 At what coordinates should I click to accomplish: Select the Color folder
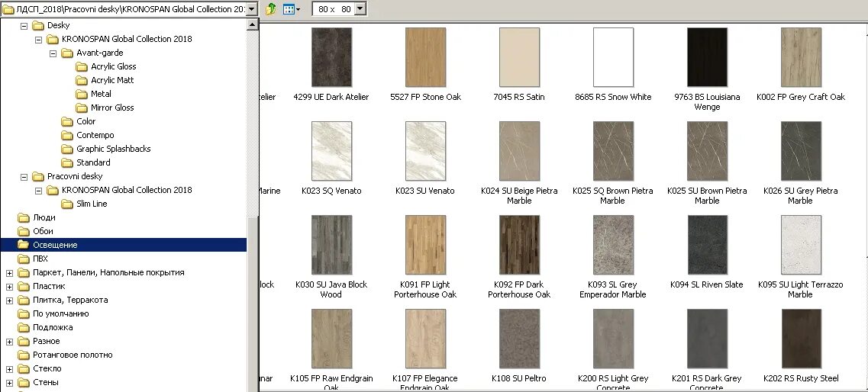coord(86,121)
